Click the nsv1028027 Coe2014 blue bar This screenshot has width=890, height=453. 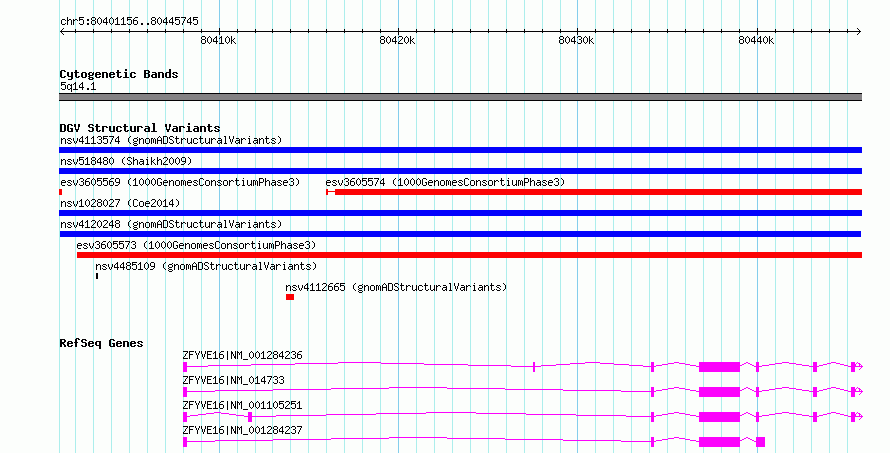click(460, 213)
